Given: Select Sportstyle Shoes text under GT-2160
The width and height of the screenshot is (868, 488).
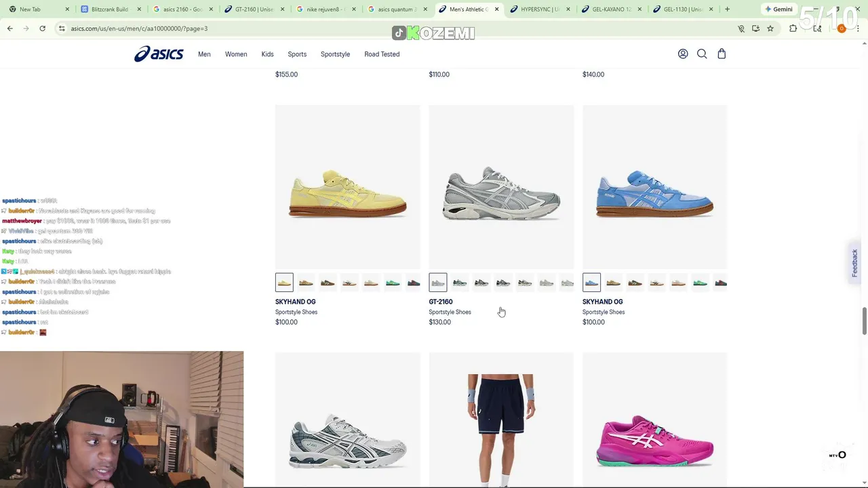Looking at the screenshot, I should 450,312.
